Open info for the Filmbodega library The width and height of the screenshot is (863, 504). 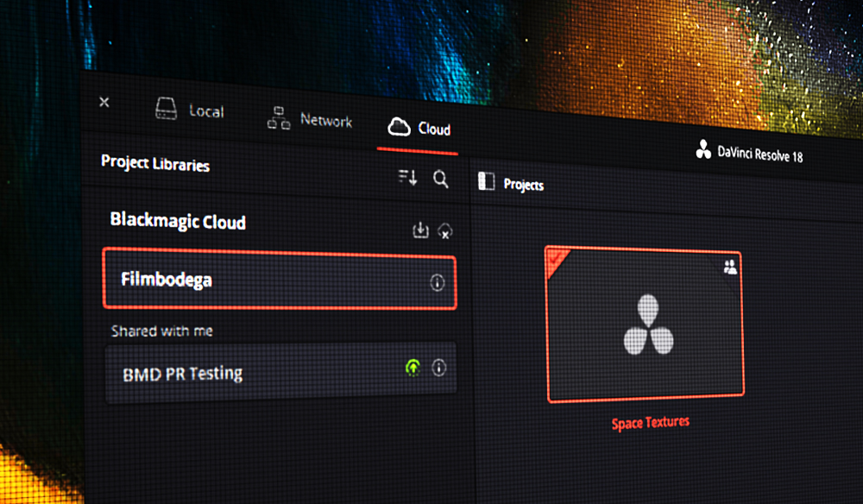[438, 283]
